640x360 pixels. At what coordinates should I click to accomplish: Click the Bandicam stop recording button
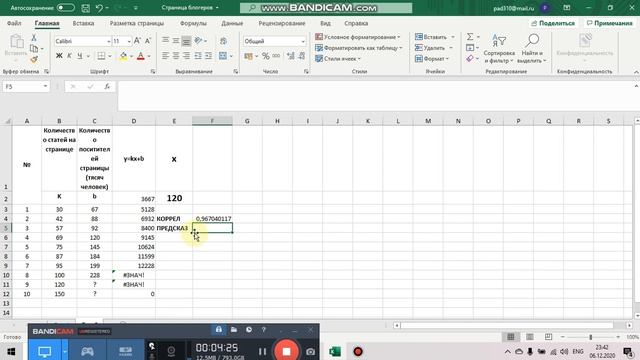[286, 351]
